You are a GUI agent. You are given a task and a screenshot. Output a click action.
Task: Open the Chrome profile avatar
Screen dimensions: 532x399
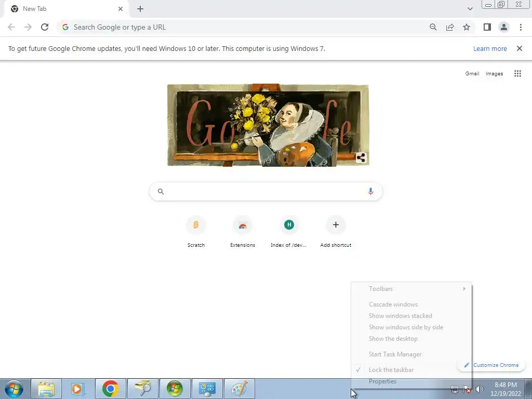(504, 27)
